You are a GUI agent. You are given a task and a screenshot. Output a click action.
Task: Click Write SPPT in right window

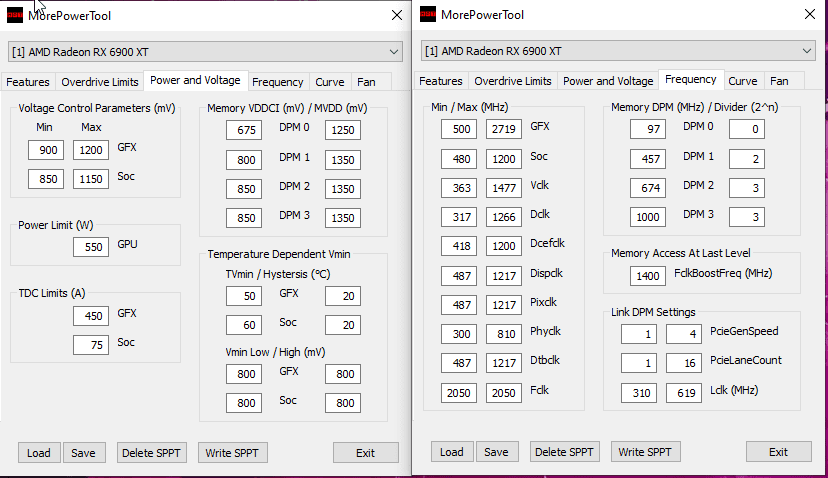point(645,452)
